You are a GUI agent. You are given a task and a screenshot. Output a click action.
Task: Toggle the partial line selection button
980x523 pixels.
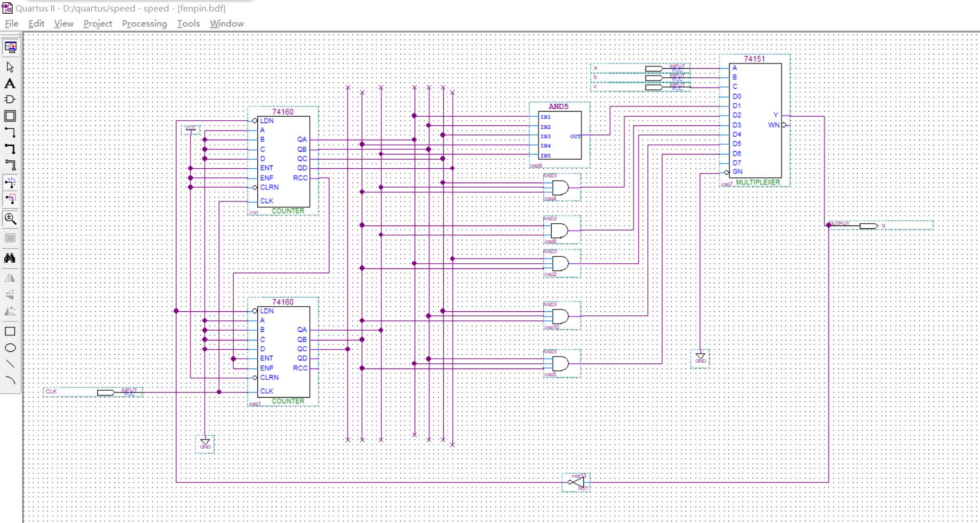[x=10, y=200]
